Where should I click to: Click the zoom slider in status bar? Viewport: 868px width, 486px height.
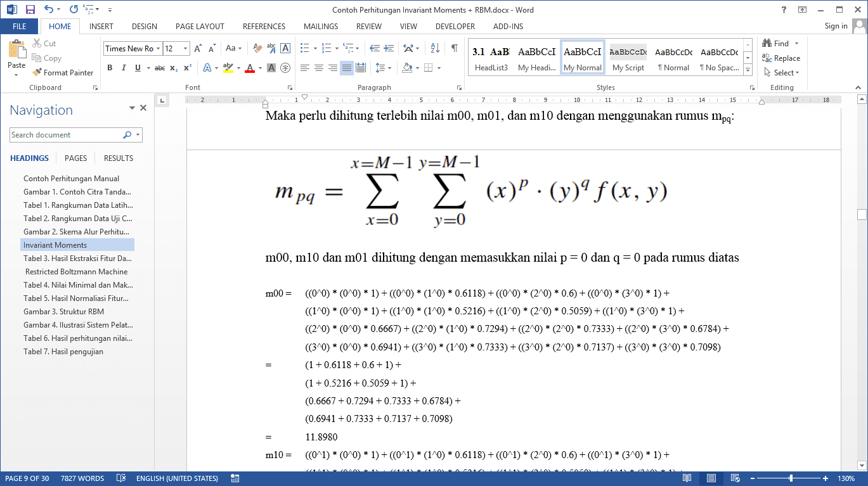[791, 478]
